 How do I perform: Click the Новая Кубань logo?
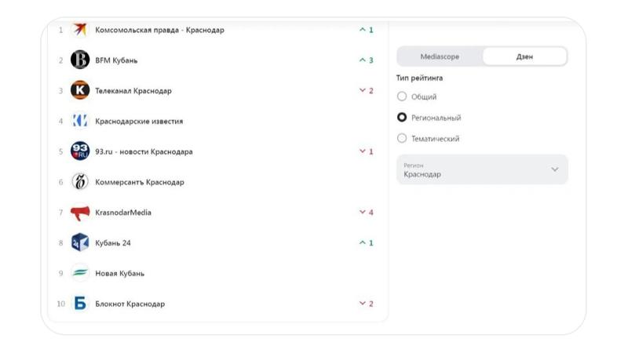[x=80, y=273]
